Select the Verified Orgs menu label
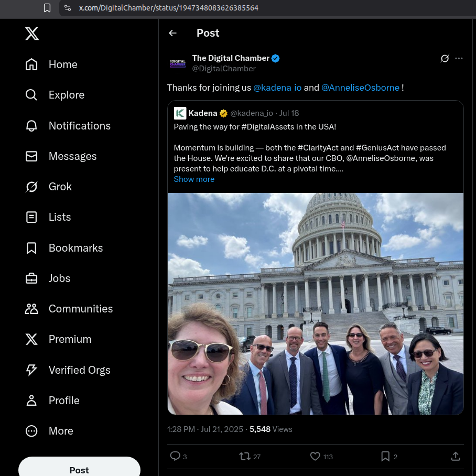The width and height of the screenshot is (476, 476). [x=80, y=370]
